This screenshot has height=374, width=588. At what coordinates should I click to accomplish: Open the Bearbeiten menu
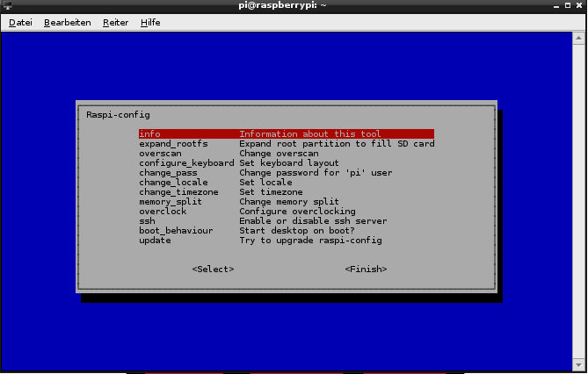click(68, 22)
